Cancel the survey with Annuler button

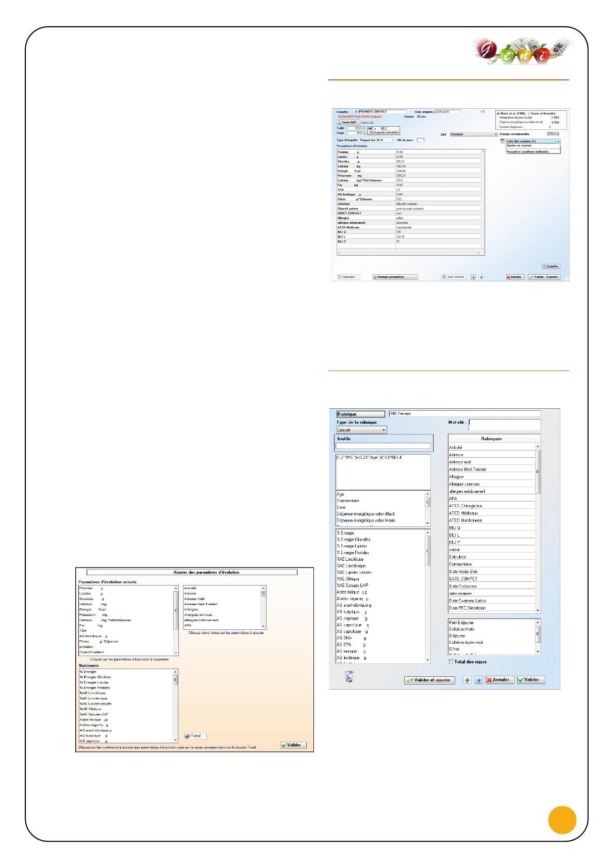[516, 277]
